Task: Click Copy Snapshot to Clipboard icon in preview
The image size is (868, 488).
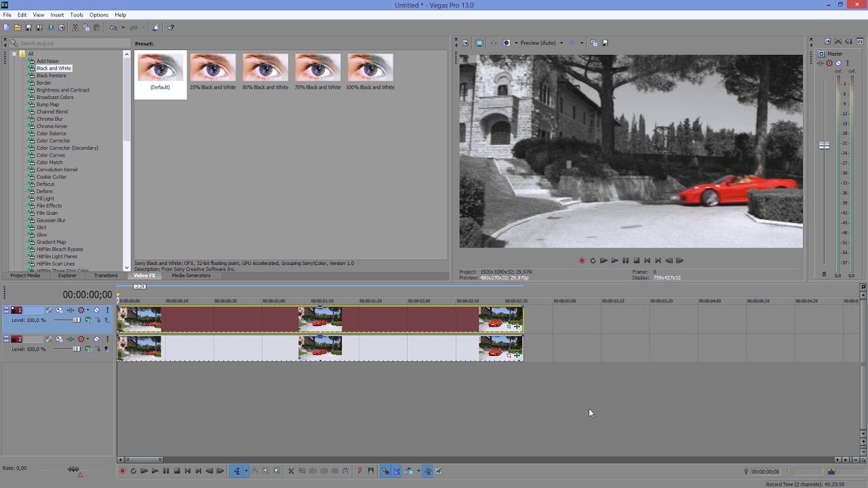Action: (593, 43)
